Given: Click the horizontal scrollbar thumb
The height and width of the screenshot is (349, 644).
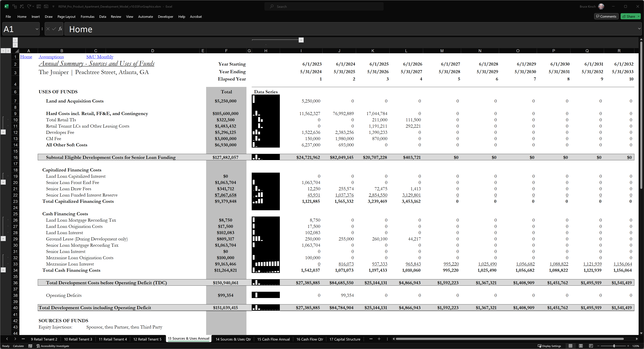Looking at the screenshot, I should tap(510, 339).
